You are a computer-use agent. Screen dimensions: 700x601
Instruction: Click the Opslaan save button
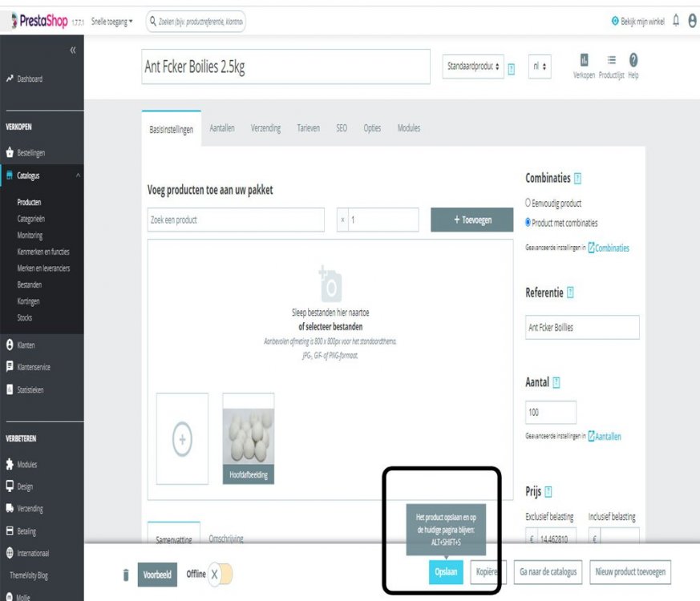pyautogui.click(x=446, y=572)
